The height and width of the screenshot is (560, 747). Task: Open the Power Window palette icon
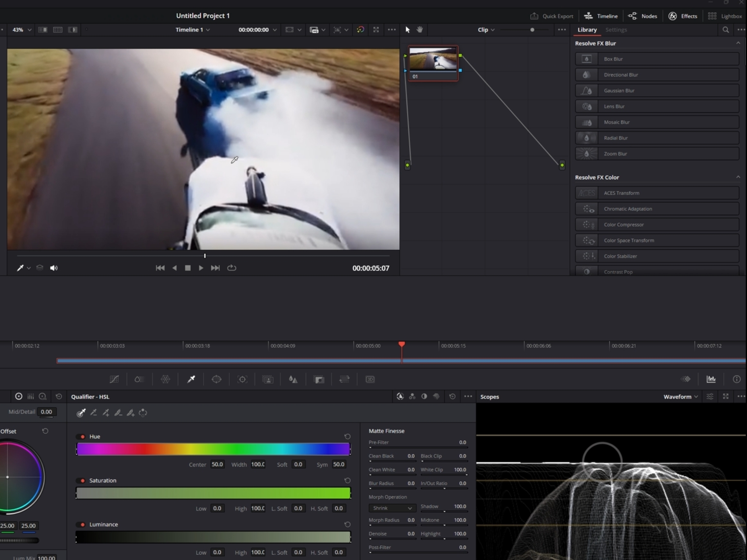[x=217, y=379]
